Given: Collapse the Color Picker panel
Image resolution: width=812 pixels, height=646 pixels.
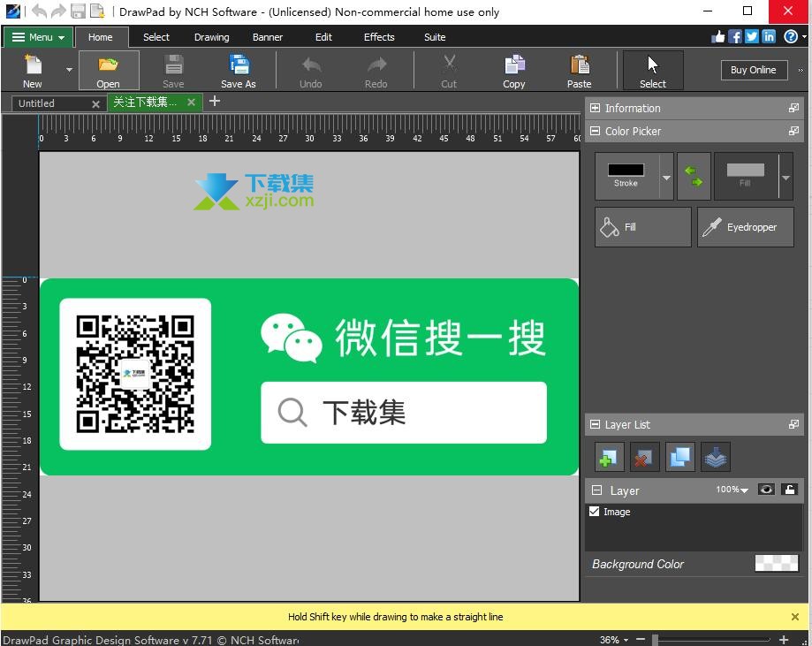Looking at the screenshot, I should [x=595, y=131].
